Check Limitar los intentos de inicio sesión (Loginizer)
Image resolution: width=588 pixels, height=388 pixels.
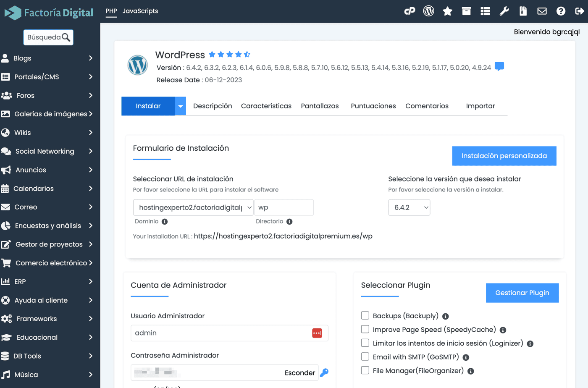[365, 343]
